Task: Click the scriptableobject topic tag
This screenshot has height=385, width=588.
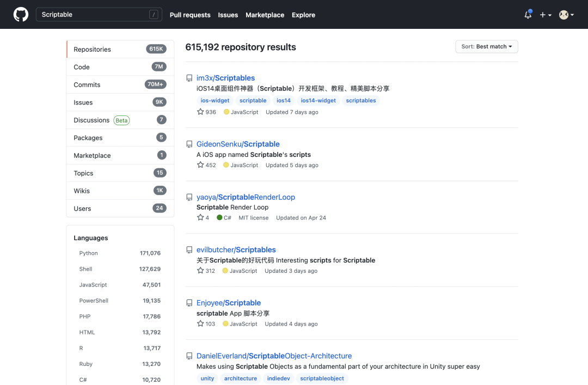Action: tap(322, 378)
